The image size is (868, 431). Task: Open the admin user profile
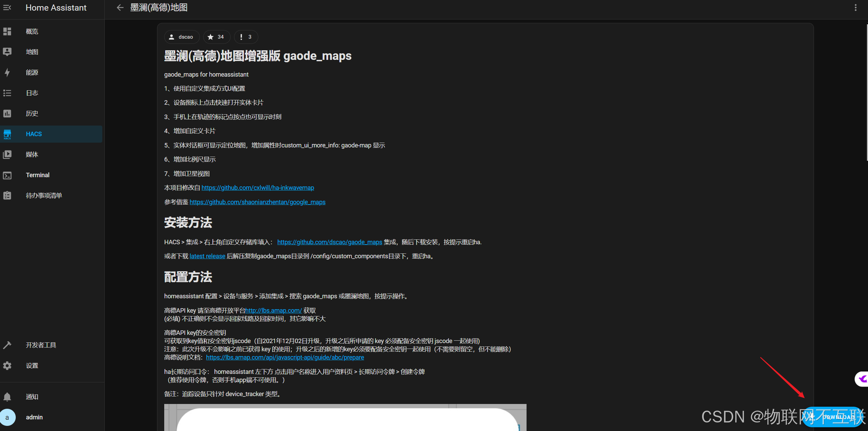(x=34, y=417)
